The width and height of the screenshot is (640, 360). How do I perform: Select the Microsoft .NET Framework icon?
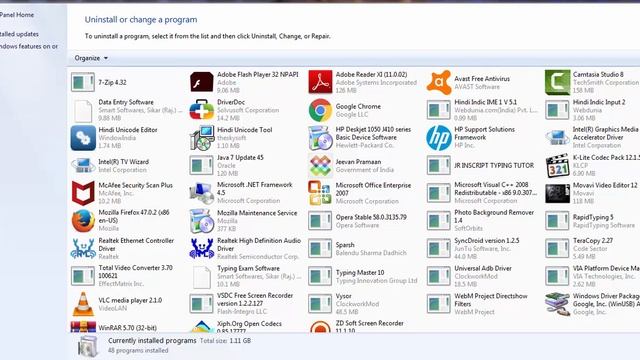point(202,193)
